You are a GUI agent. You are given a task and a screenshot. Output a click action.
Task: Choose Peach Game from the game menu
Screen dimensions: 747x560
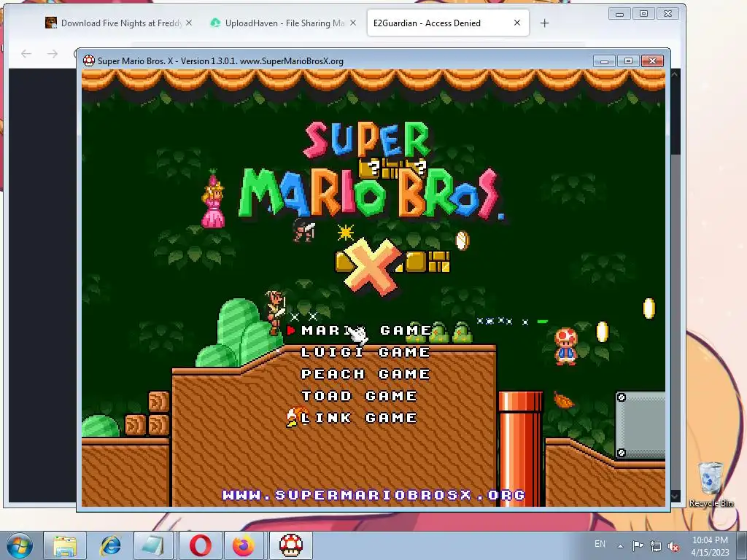pyautogui.click(x=365, y=374)
